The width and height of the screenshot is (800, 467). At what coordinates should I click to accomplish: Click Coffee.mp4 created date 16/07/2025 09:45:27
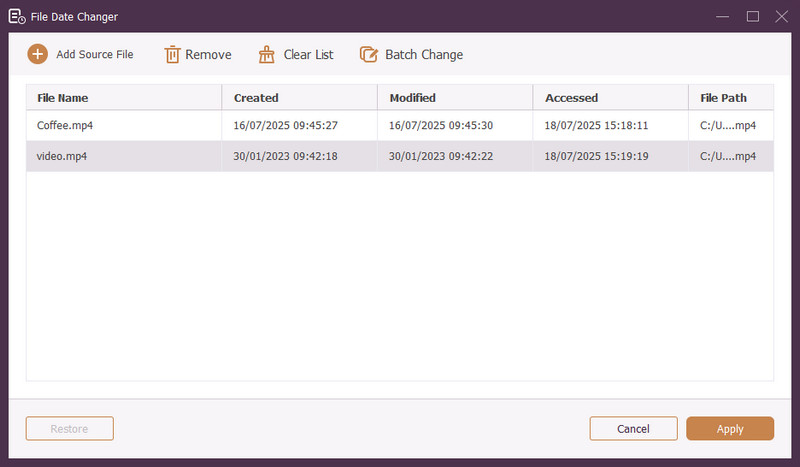pyautogui.click(x=285, y=126)
